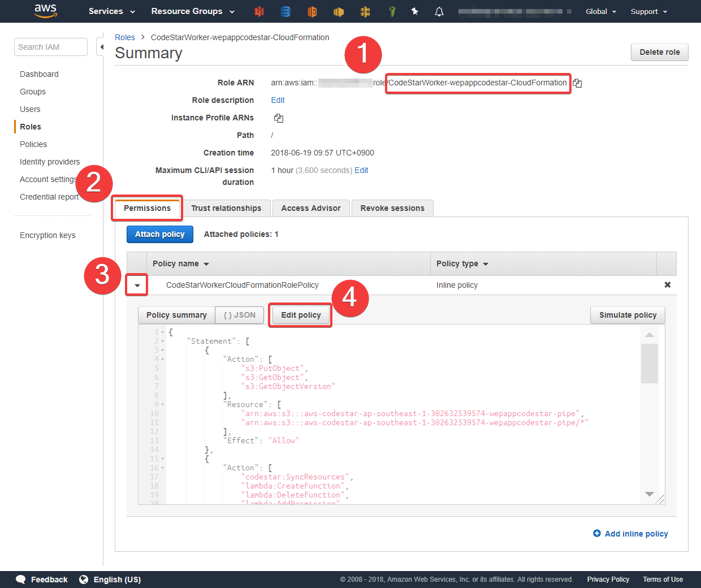Click the JSON editor scrollbar thumb
This screenshot has width=701, height=588.
point(650,364)
